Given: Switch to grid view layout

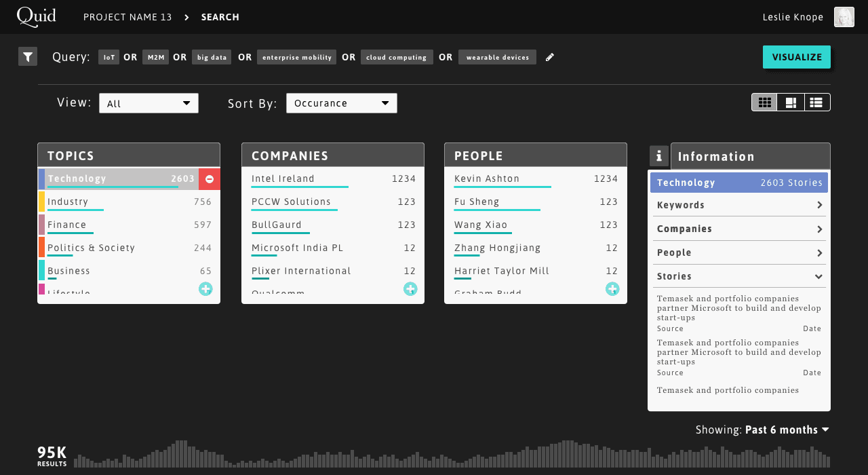Looking at the screenshot, I should [765, 102].
